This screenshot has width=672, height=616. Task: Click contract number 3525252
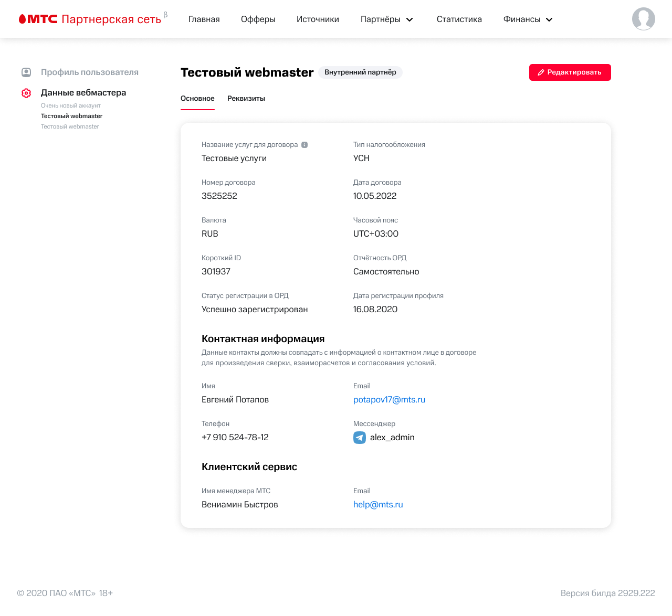click(219, 196)
